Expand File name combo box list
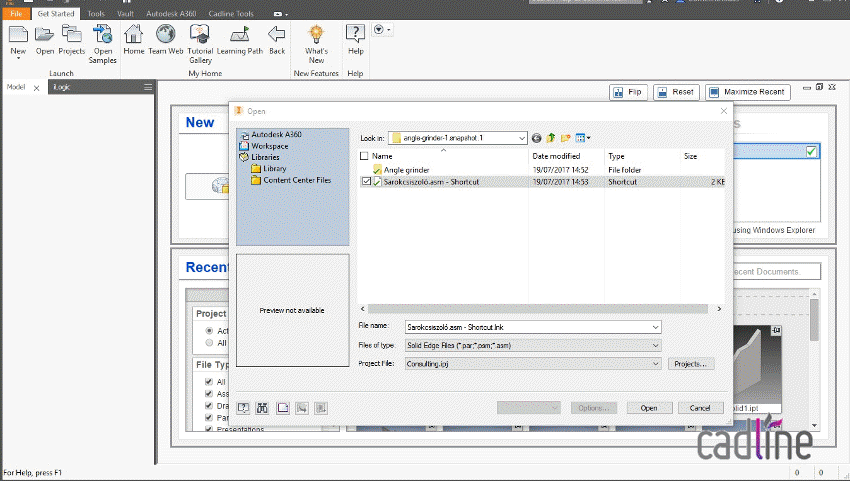 tap(655, 327)
